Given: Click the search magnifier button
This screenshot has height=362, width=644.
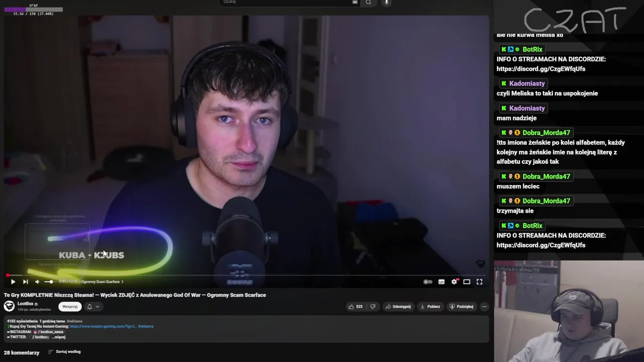Looking at the screenshot, I should pos(368,2).
